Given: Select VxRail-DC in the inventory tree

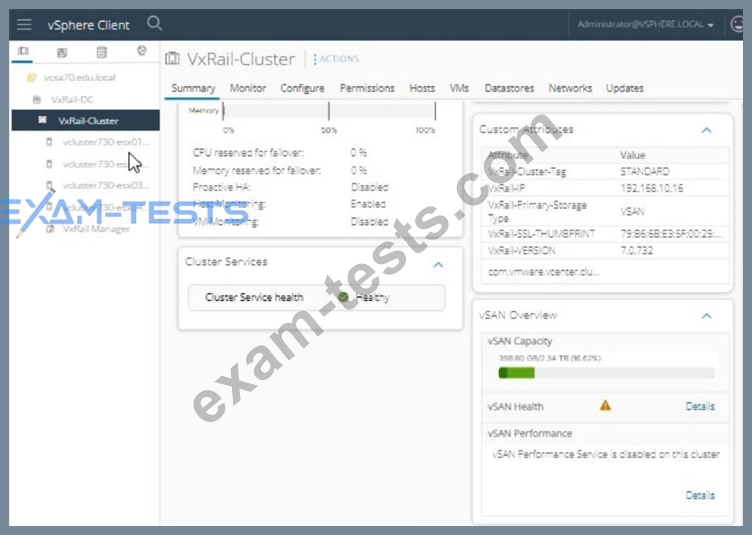Looking at the screenshot, I should click(72, 99).
